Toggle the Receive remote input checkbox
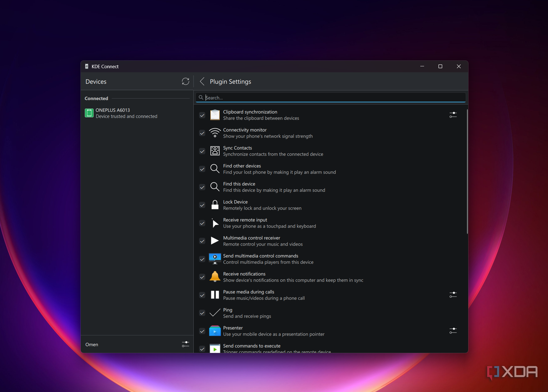548x392 pixels. [x=202, y=223]
